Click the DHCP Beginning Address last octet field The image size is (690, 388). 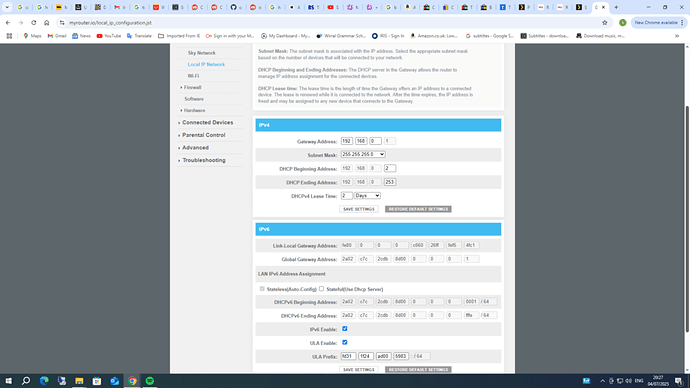(390, 168)
